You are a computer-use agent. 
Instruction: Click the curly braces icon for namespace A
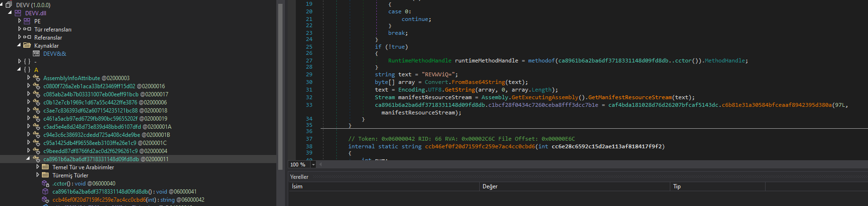pos(27,70)
